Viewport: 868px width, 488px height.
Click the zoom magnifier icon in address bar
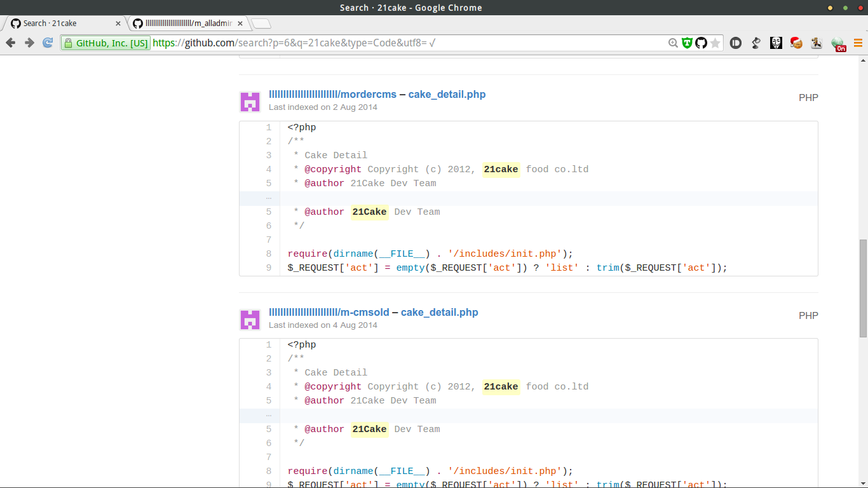[673, 43]
